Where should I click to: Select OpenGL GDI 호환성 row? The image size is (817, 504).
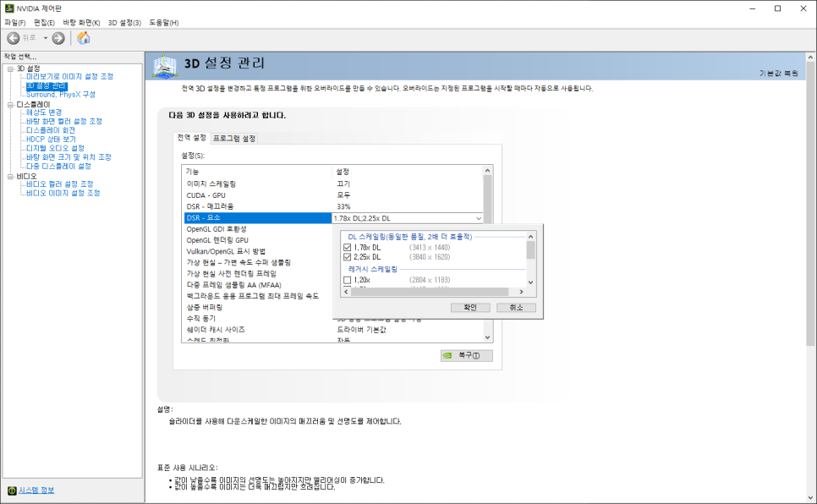point(258,229)
